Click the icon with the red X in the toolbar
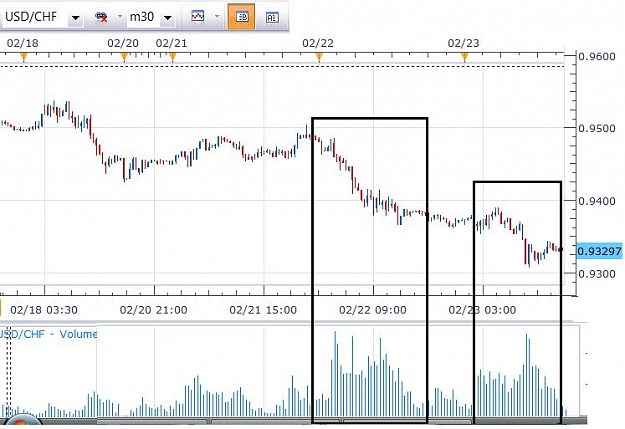The image size is (625, 429). pos(101,17)
